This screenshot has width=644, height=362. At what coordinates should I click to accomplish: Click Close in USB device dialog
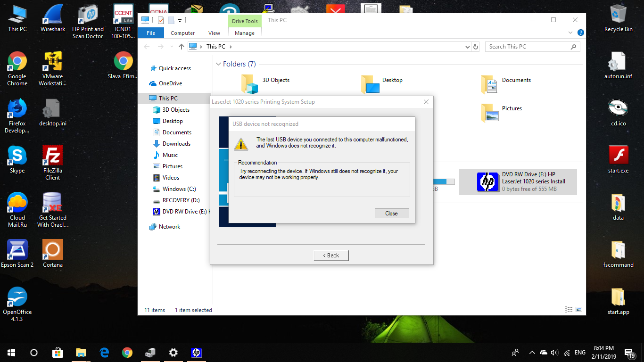[x=391, y=214]
